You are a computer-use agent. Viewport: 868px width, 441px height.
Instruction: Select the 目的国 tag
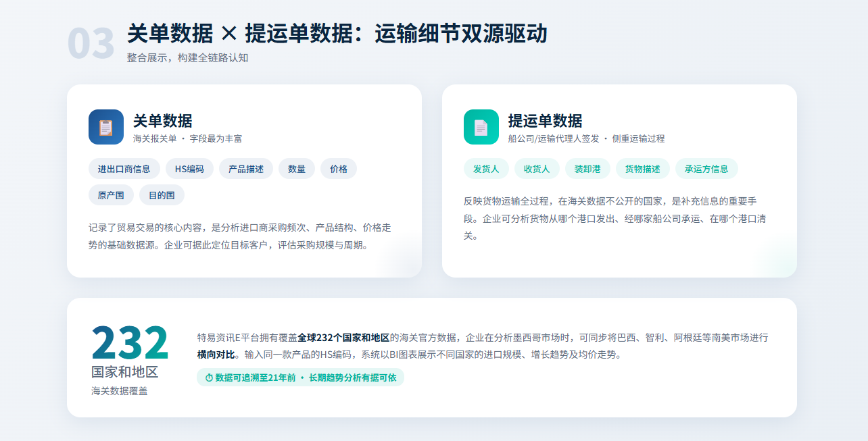point(162,195)
